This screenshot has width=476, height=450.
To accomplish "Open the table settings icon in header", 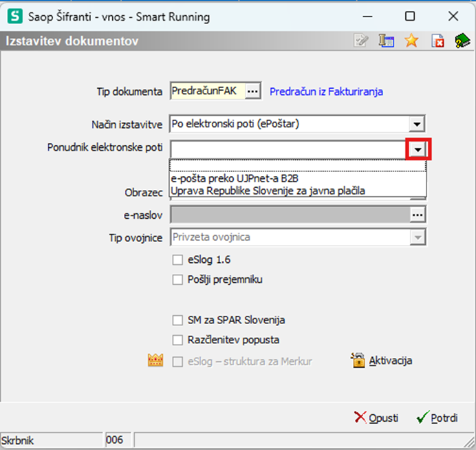I will coord(386,41).
